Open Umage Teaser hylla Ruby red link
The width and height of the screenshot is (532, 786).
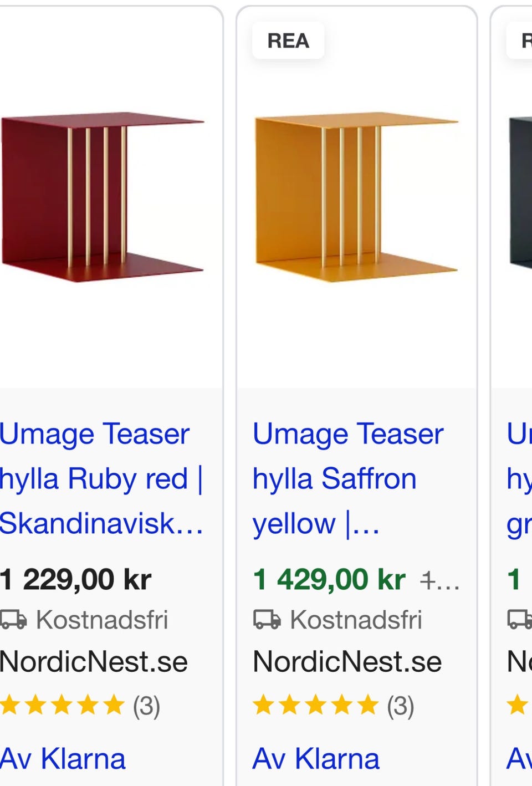tap(101, 478)
